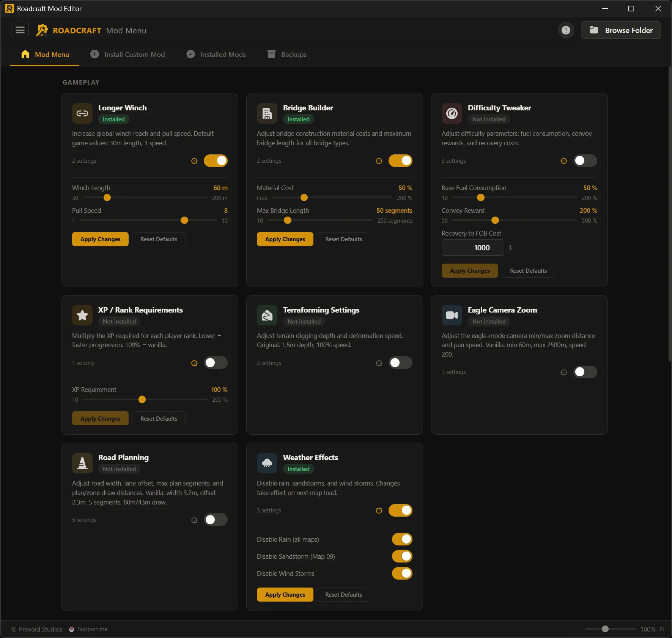
Task: Click the Material Cost slider handle
Action: pos(304,198)
